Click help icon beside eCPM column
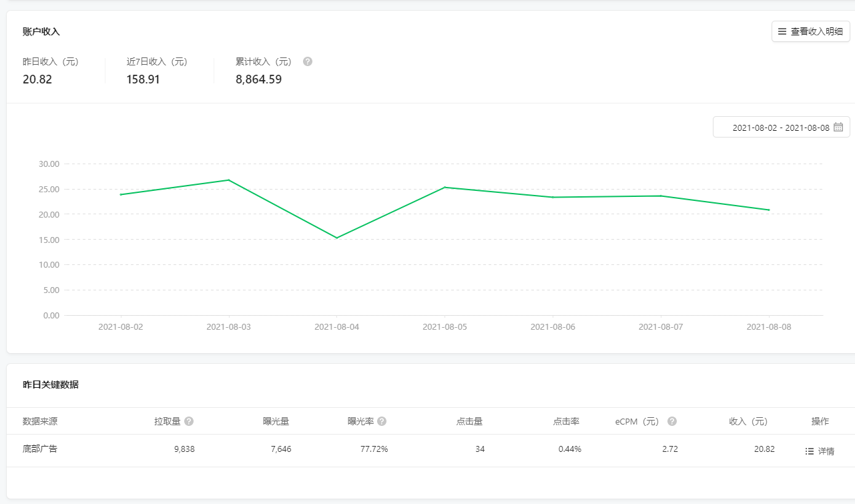This screenshot has width=855, height=504. (x=672, y=421)
